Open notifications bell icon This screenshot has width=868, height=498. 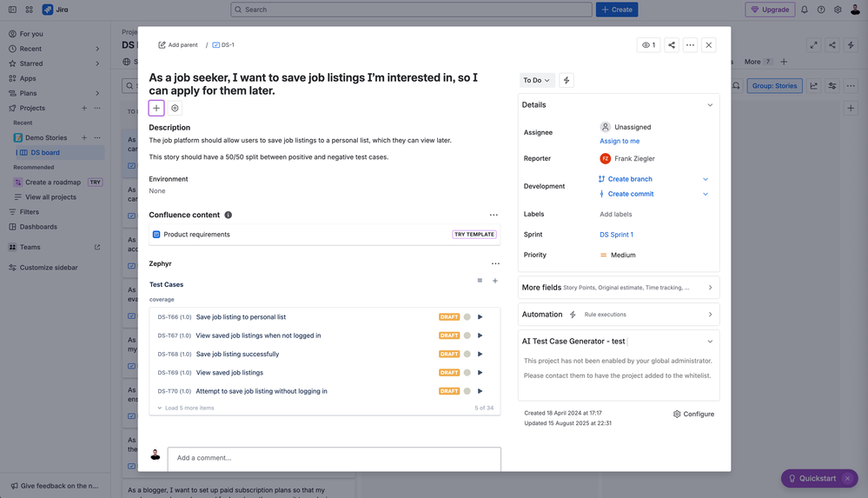click(x=805, y=10)
